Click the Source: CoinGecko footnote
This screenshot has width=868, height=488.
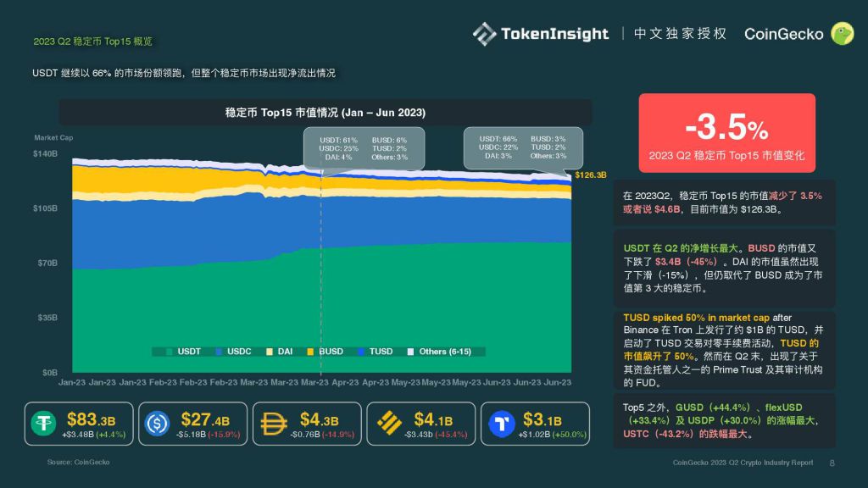[78, 462]
